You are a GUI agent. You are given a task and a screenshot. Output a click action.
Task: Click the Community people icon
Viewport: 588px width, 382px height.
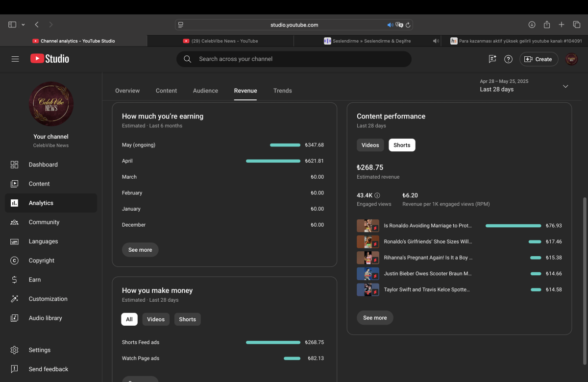[x=14, y=222]
